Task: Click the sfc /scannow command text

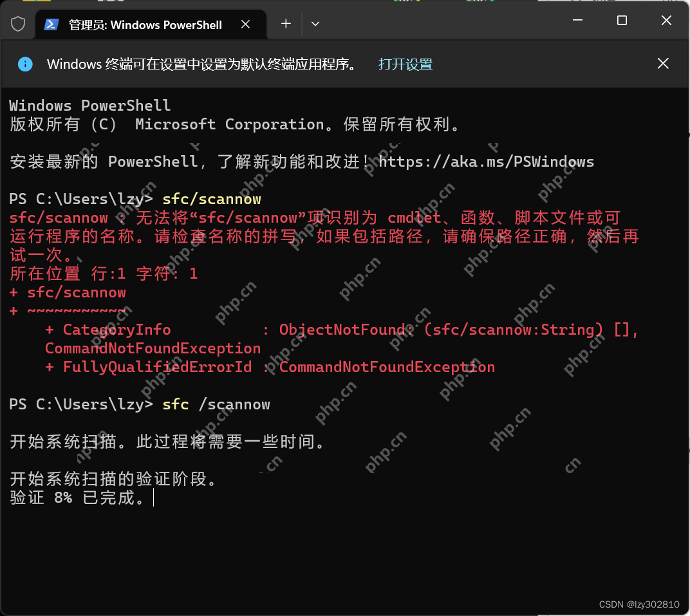Action: (217, 404)
